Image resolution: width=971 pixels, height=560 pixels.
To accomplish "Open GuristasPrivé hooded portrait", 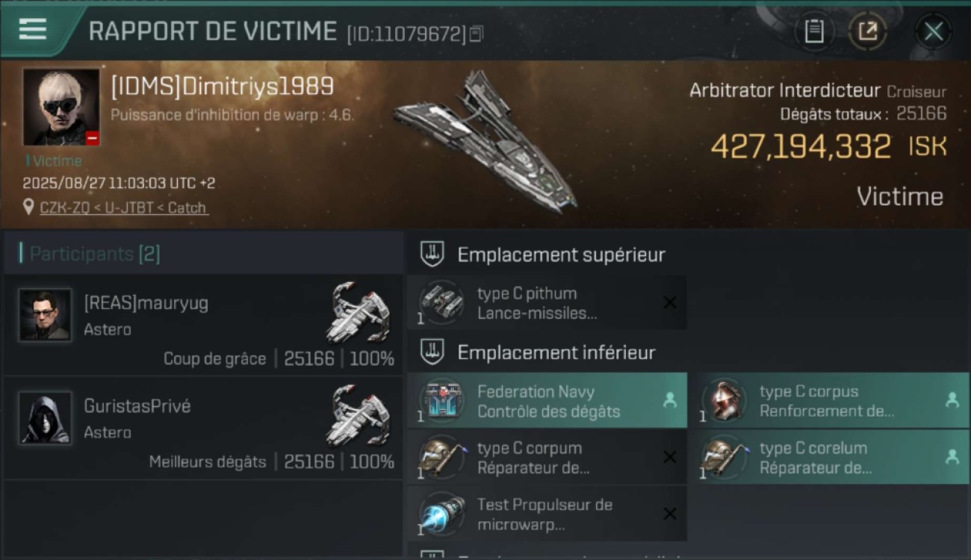I will tap(46, 418).
